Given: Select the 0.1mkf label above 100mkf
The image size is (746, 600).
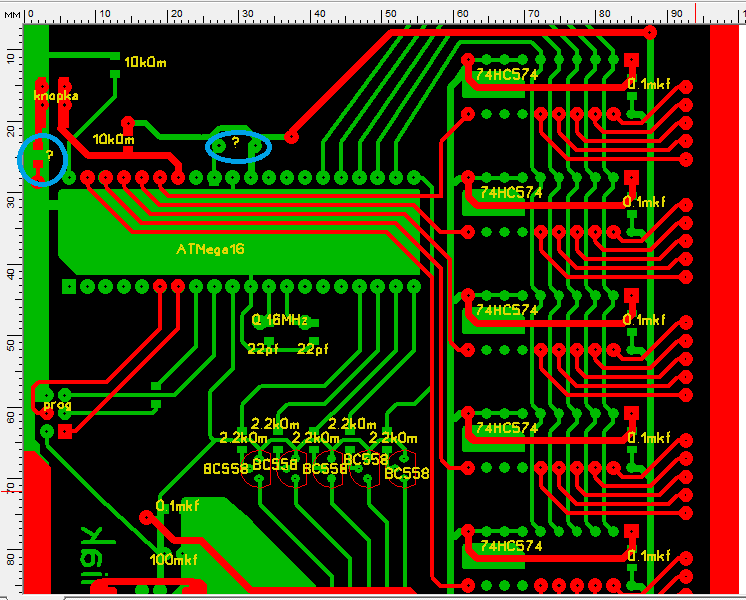Looking at the screenshot, I should click(x=177, y=506).
